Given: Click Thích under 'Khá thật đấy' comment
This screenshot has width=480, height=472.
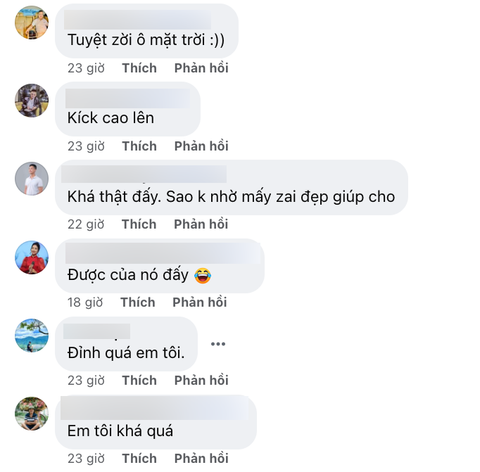Looking at the screenshot, I should point(139,224).
